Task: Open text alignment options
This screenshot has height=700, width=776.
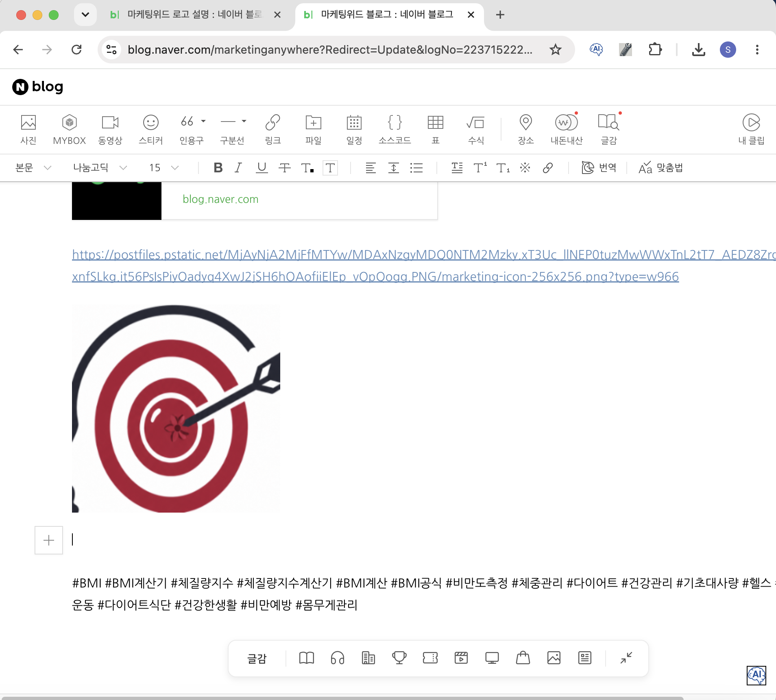Action: 371,167
